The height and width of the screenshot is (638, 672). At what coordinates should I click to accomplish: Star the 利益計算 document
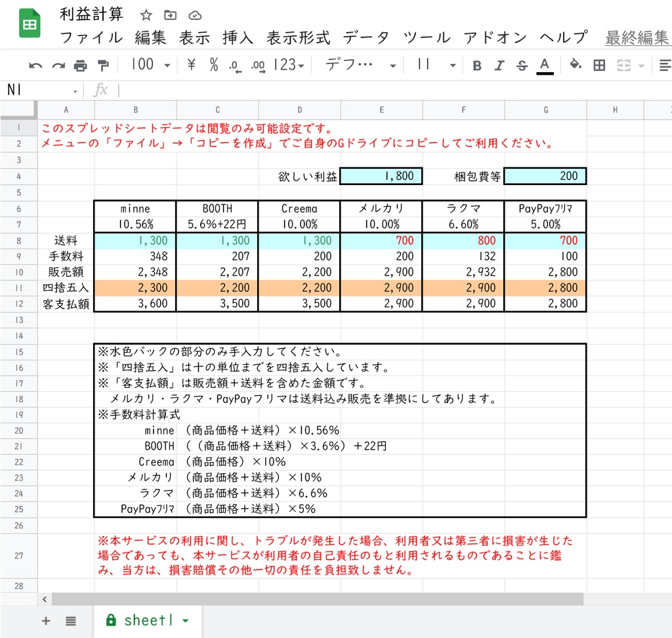pyautogui.click(x=146, y=16)
